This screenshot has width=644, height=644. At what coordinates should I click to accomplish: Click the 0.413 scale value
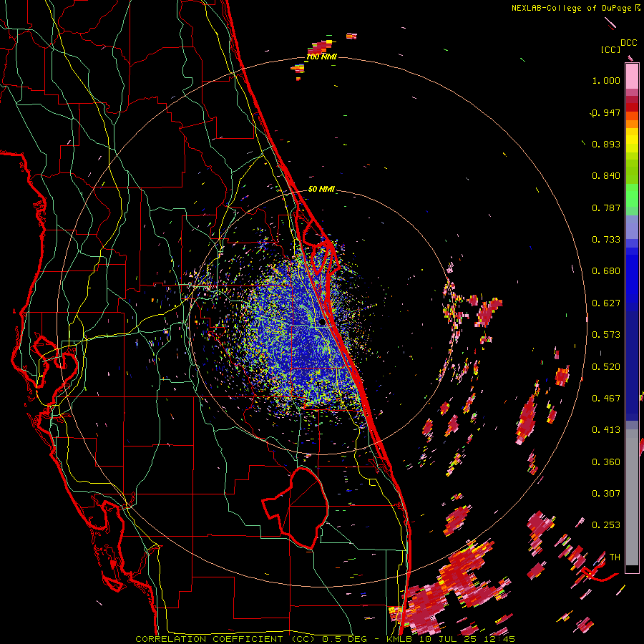pos(606,430)
